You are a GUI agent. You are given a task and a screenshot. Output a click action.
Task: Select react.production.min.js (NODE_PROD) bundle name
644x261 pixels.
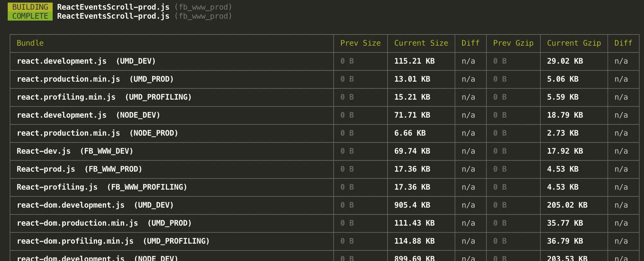coord(97,133)
